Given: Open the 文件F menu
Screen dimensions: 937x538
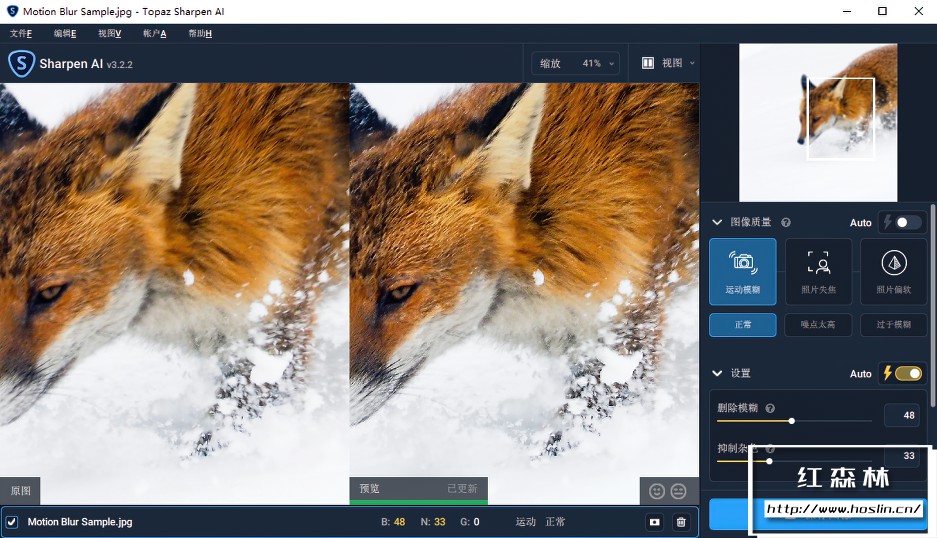Looking at the screenshot, I should tap(21, 33).
